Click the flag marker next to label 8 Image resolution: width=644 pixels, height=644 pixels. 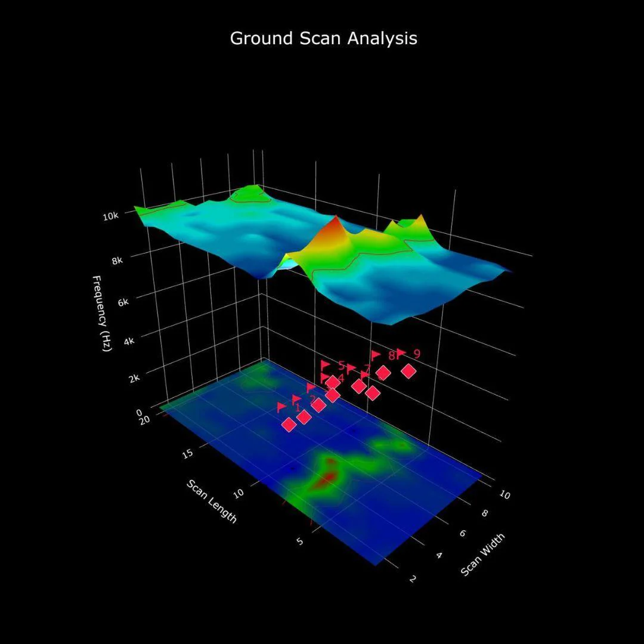coord(376,355)
